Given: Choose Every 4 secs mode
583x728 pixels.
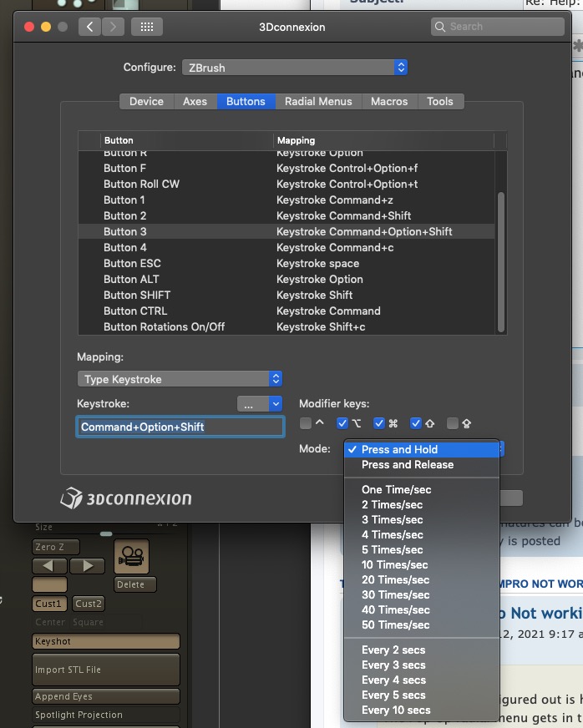Looking at the screenshot, I should pyautogui.click(x=422, y=680).
